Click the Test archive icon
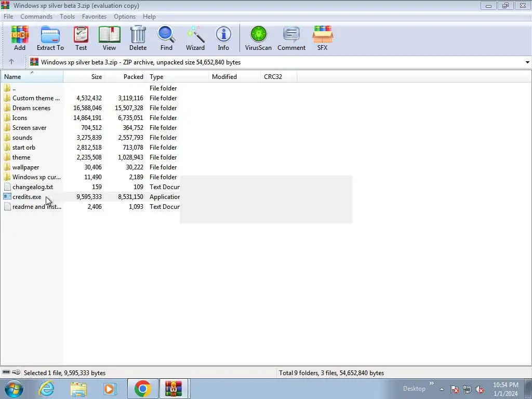The height and width of the screenshot is (399, 532). click(x=81, y=38)
